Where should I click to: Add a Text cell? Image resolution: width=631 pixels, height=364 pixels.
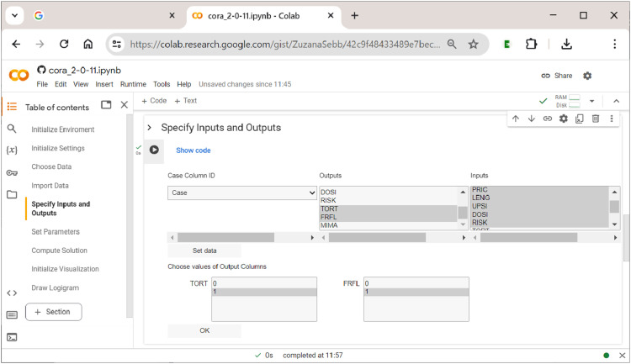pos(186,101)
